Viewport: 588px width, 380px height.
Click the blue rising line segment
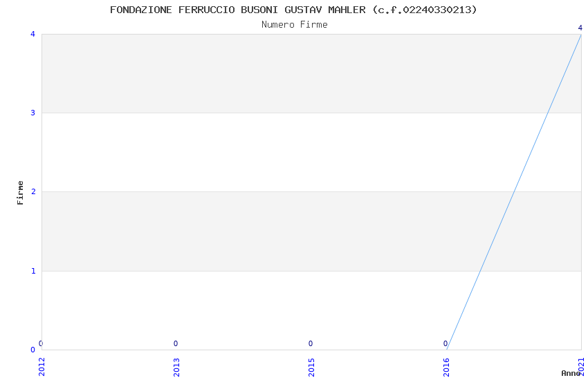[514, 191]
